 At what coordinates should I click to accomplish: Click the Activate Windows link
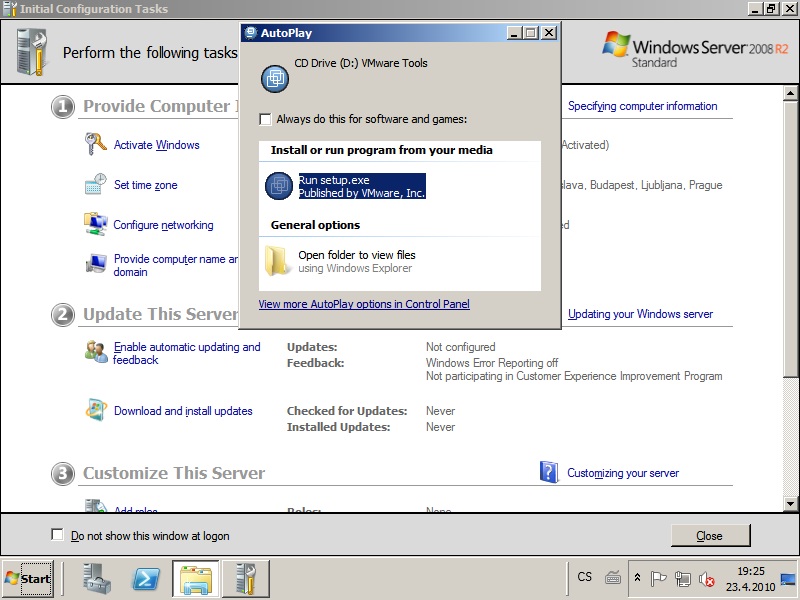156,145
